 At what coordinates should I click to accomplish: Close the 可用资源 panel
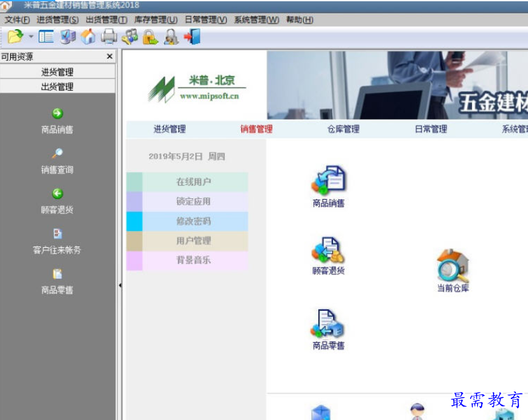tap(109, 57)
